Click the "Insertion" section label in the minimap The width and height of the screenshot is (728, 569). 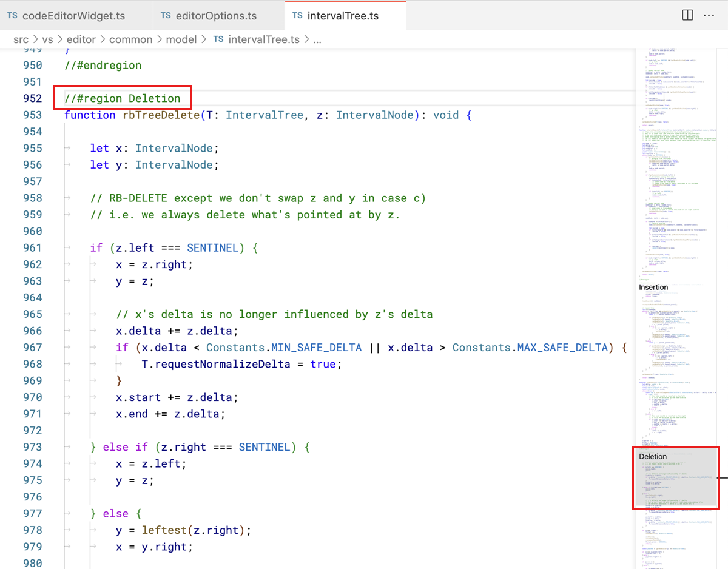tap(653, 287)
